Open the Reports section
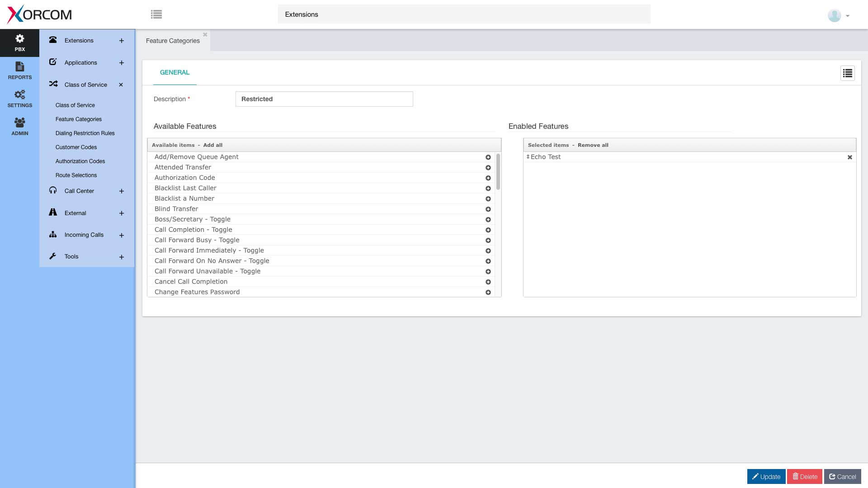 coord(19,71)
